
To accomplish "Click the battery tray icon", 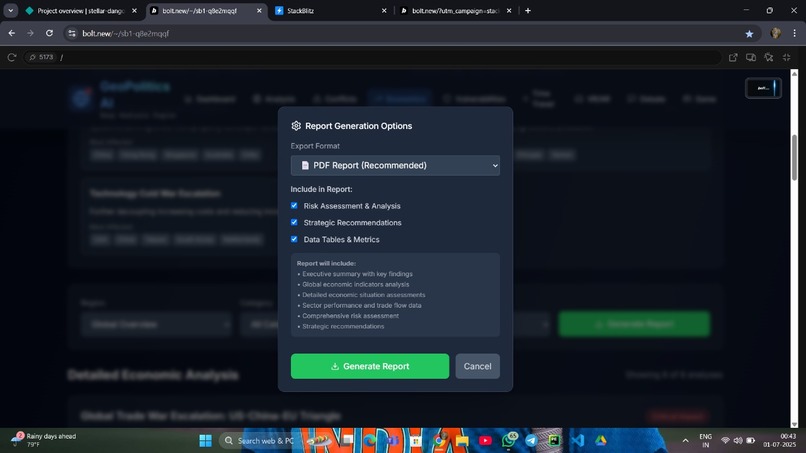I will coord(750,441).
